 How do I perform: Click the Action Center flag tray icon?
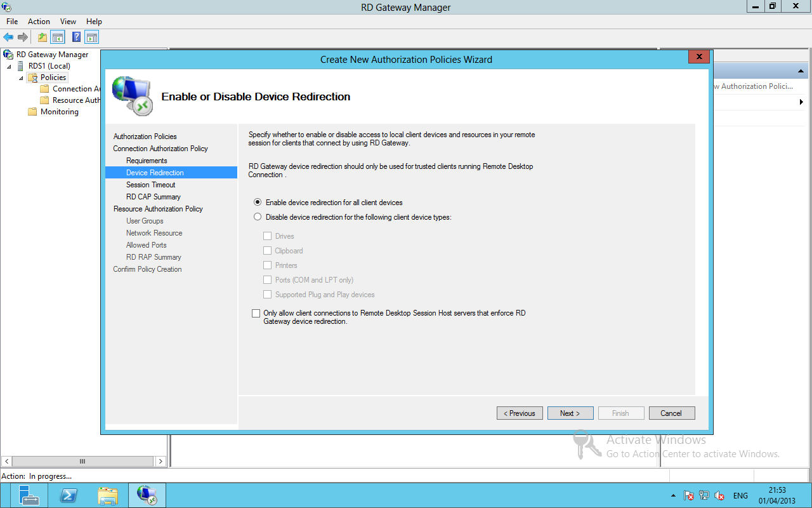(689, 496)
